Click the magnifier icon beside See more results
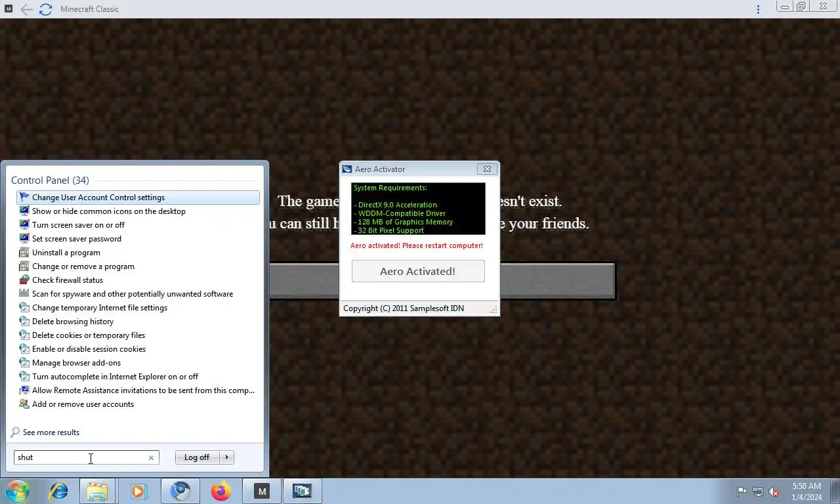This screenshot has height=504, width=840. click(16, 432)
